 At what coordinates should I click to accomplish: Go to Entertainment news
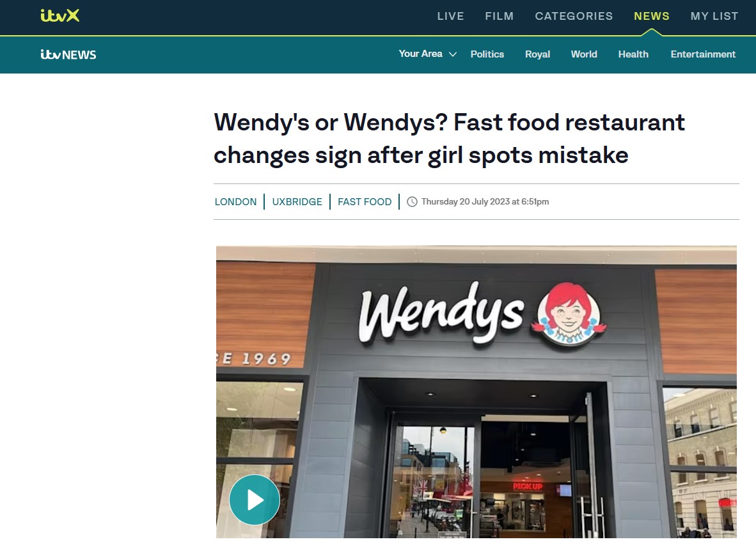tap(703, 54)
